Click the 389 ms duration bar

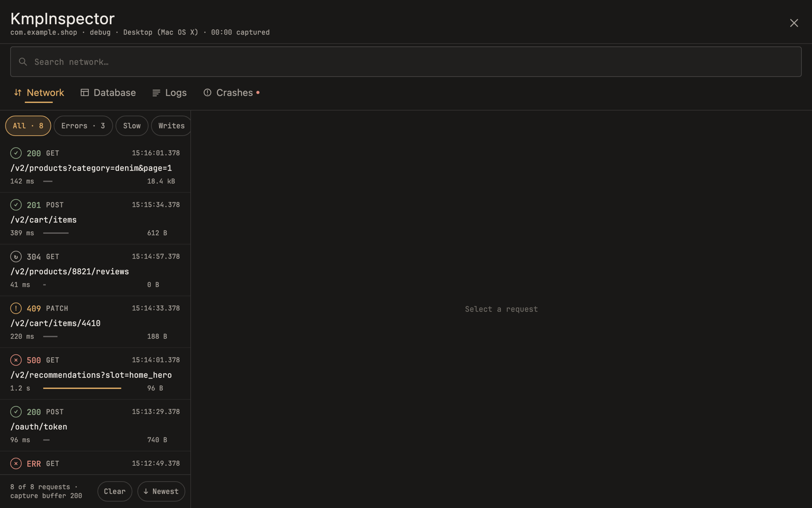tap(56, 233)
